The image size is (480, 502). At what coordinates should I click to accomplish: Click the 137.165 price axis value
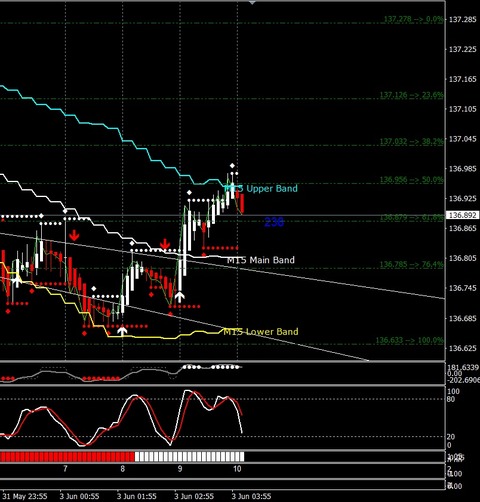(x=463, y=79)
